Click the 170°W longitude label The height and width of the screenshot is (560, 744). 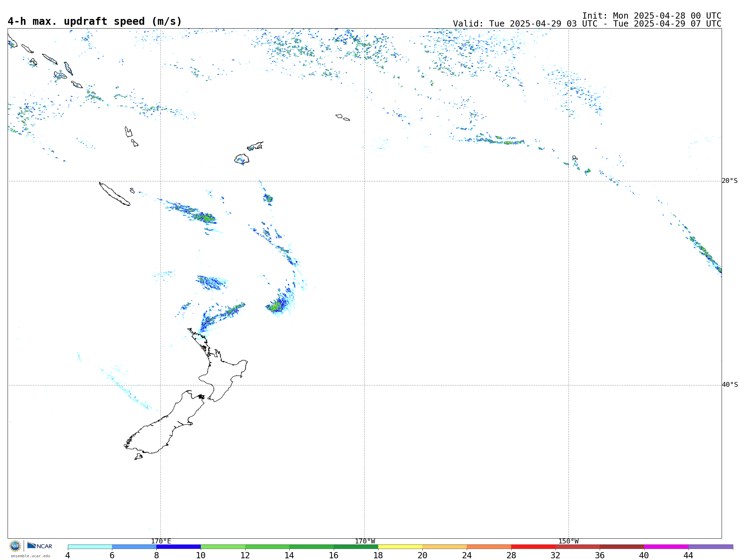pyautogui.click(x=365, y=541)
